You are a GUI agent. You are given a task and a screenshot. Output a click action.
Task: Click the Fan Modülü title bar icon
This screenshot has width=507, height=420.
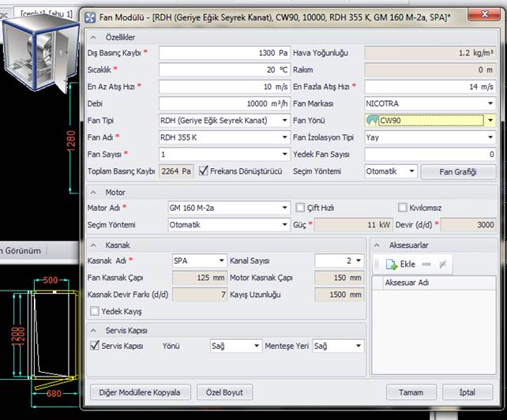pos(89,17)
